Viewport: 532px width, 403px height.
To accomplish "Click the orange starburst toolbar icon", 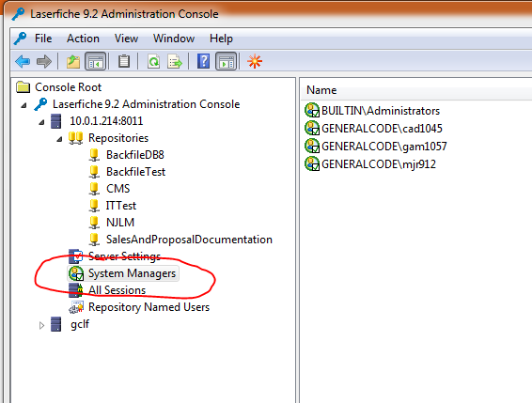I will point(255,61).
